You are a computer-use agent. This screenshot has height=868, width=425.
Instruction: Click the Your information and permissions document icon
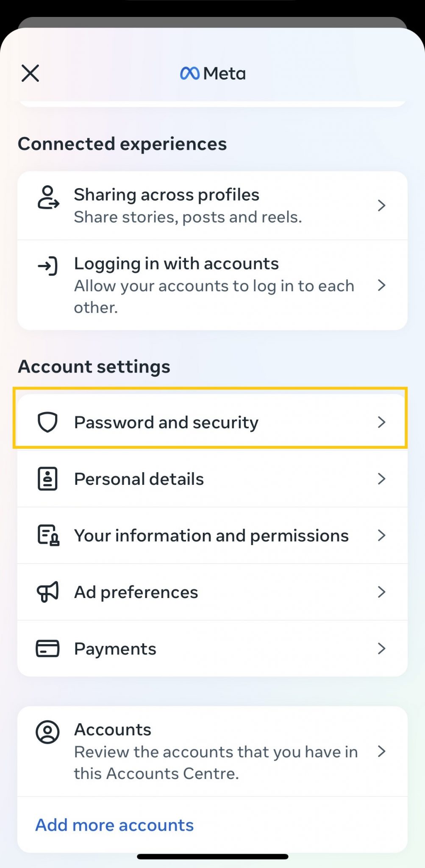pos(47,535)
